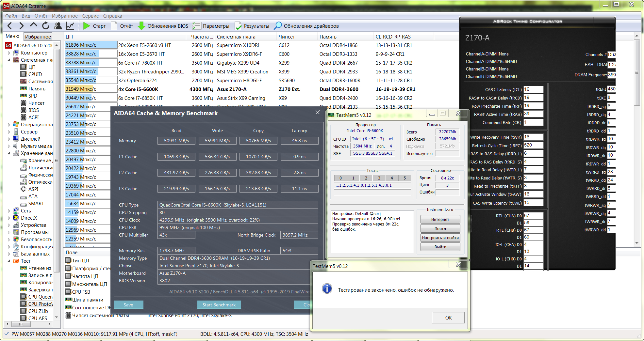The height and width of the screenshot is (341, 644).
Task: Select the ASPI item in the tree
Action: coord(33,189)
